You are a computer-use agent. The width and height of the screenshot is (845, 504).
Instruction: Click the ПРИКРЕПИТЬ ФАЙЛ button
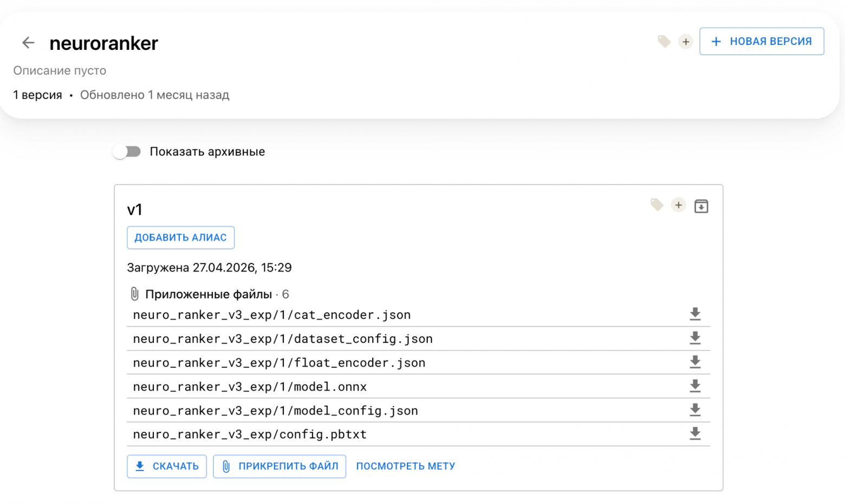279,466
